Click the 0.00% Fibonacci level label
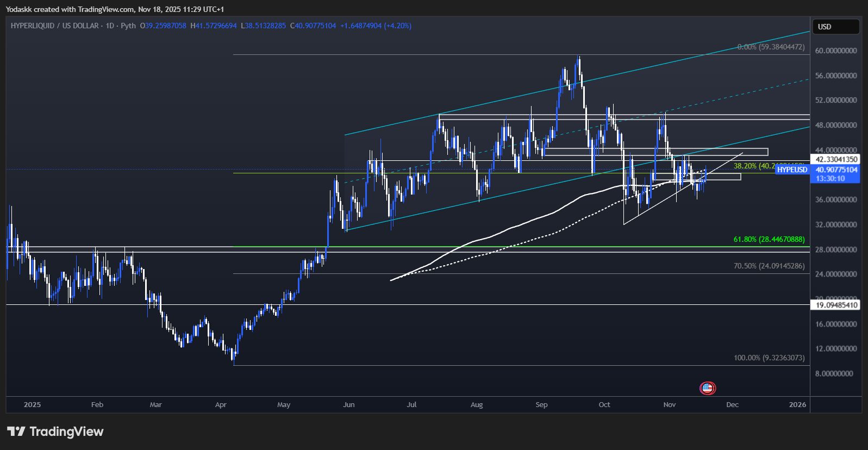 [771, 47]
